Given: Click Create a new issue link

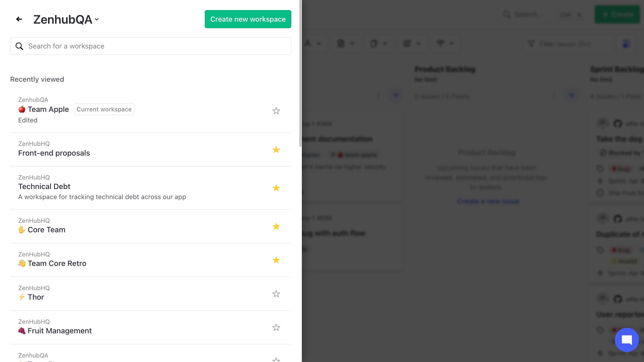Looking at the screenshot, I should tap(488, 201).
